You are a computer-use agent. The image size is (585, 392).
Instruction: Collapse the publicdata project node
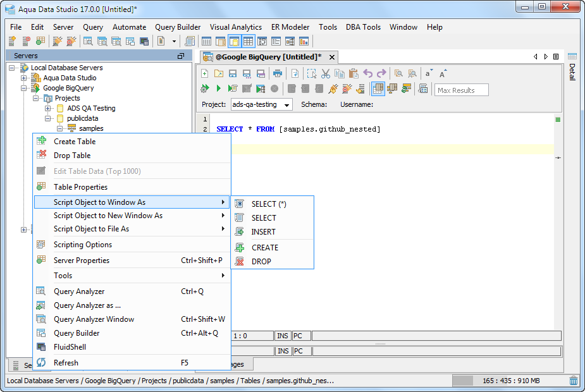click(48, 118)
